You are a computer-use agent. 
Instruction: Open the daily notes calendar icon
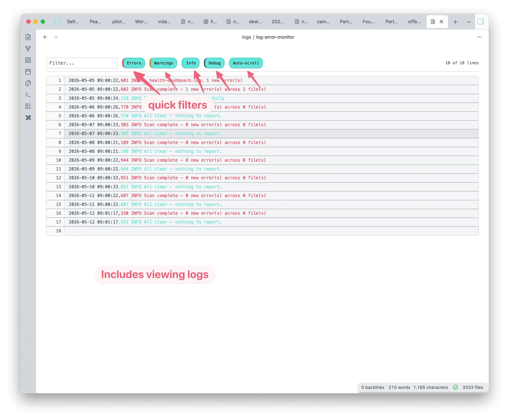coord(28,72)
